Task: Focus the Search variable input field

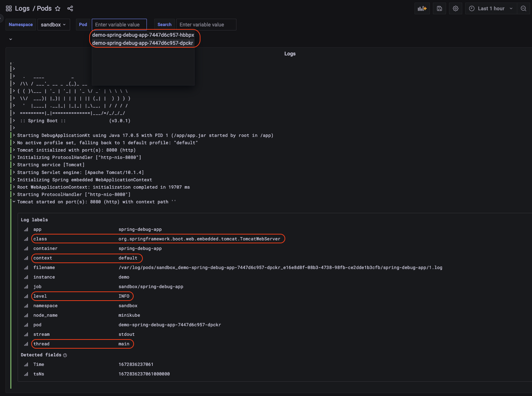Action: (x=206, y=25)
